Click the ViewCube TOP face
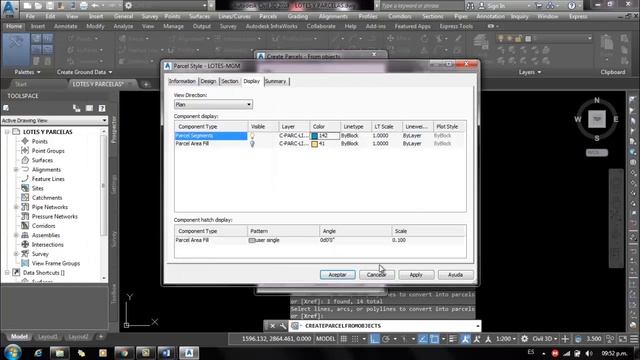Viewport: 640px width, 360px height. pyautogui.click(x=597, y=119)
